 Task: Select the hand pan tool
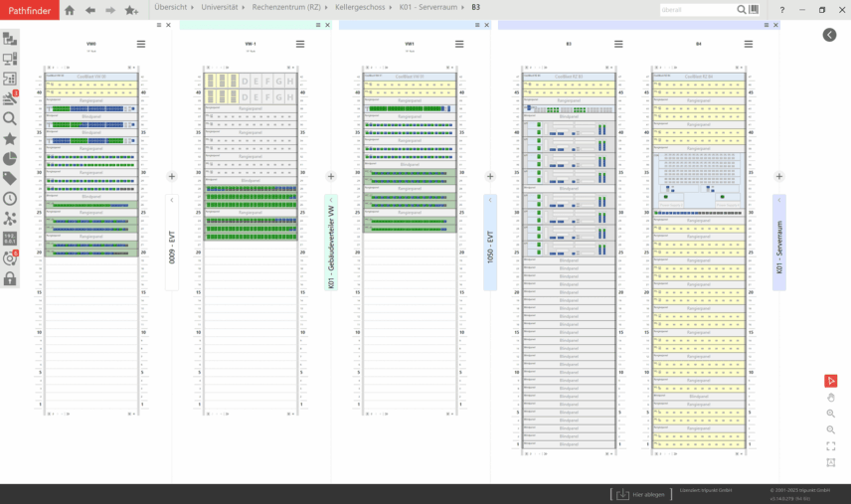(830, 398)
